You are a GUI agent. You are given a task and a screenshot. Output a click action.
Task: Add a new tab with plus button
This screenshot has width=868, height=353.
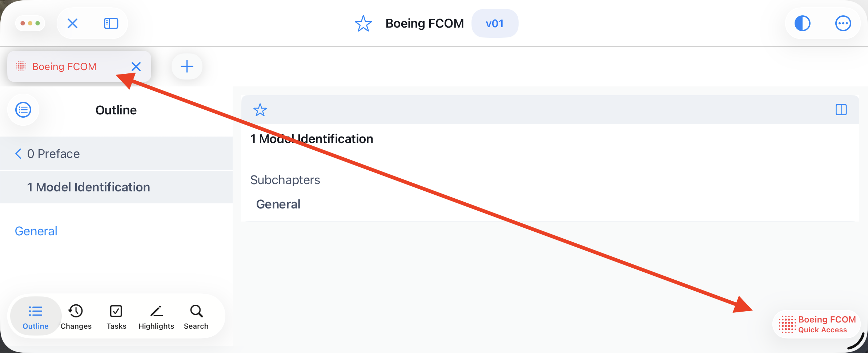(x=187, y=66)
